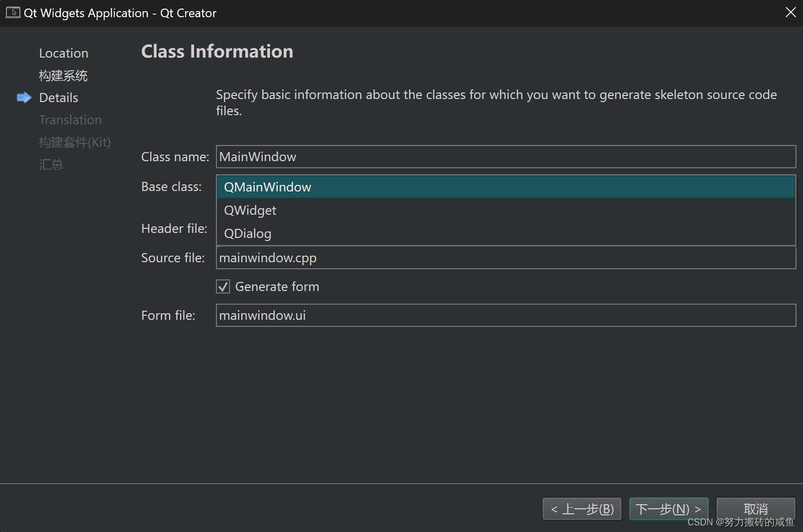Click the Base class: label
Screen dimensions: 803x532
171,187
